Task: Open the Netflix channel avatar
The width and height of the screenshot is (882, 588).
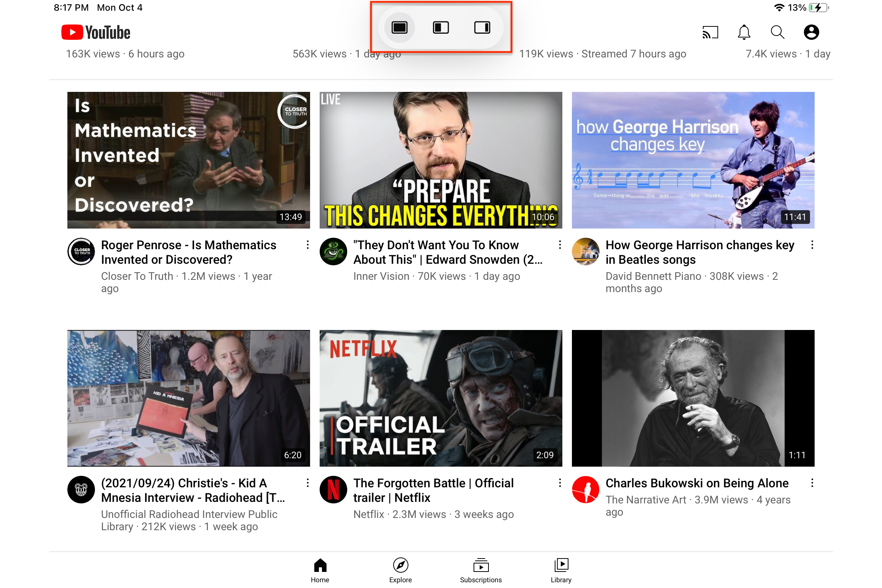Action: 333,490
